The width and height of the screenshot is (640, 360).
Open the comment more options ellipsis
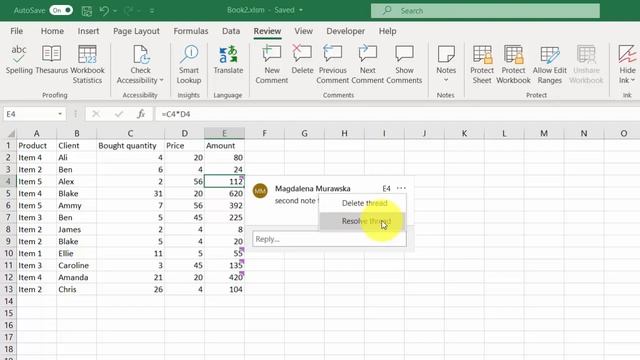(401, 188)
